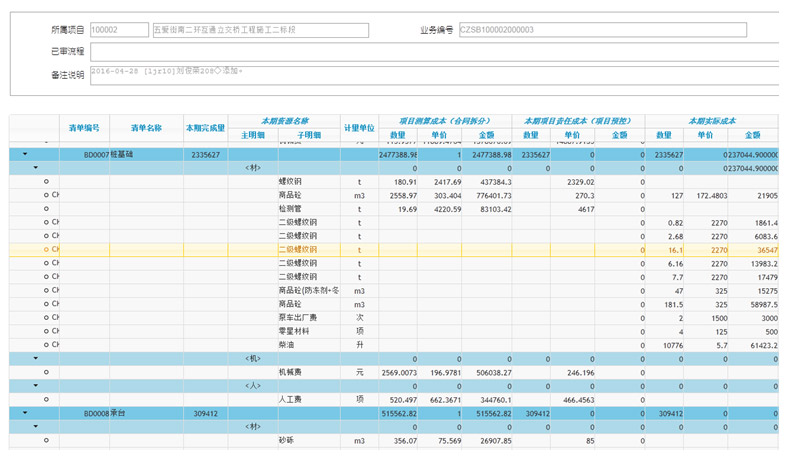
Task: Select the 螺纹钢 cell
Action: point(309,182)
